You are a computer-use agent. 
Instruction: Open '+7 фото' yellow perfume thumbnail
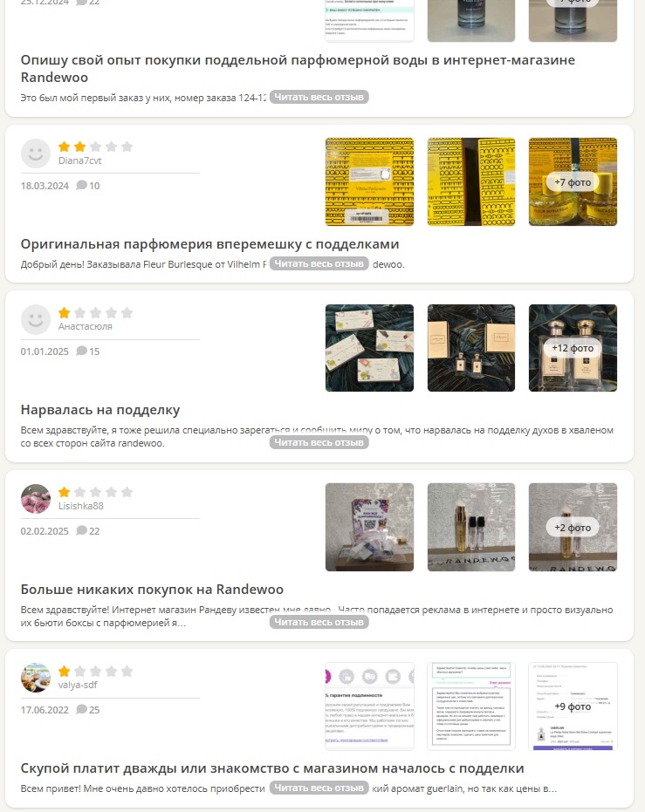tap(573, 181)
